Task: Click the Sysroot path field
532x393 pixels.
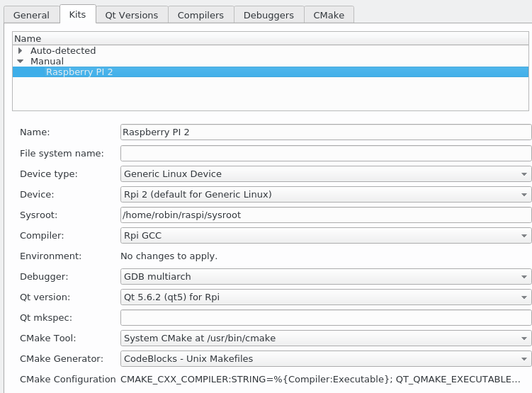Action: pos(326,215)
